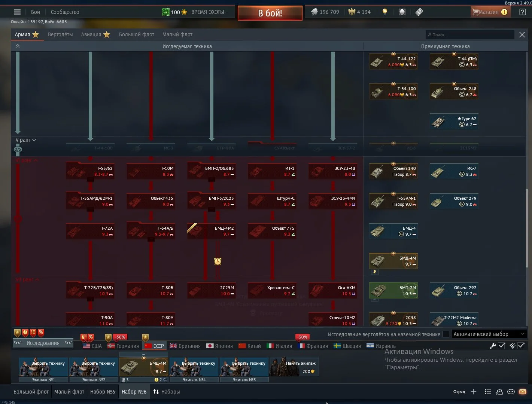Click the plus icon to add squad member
The image size is (532, 404).
[x=474, y=392]
